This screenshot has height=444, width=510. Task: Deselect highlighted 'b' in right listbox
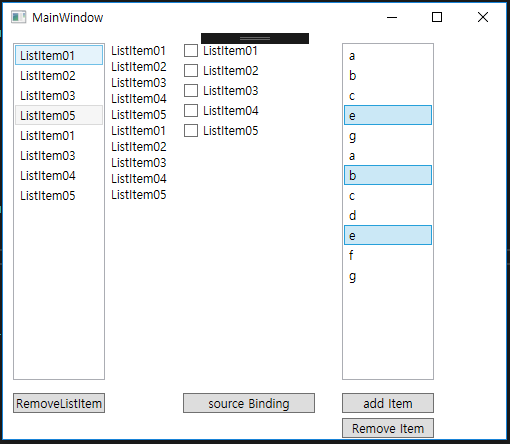point(388,175)
